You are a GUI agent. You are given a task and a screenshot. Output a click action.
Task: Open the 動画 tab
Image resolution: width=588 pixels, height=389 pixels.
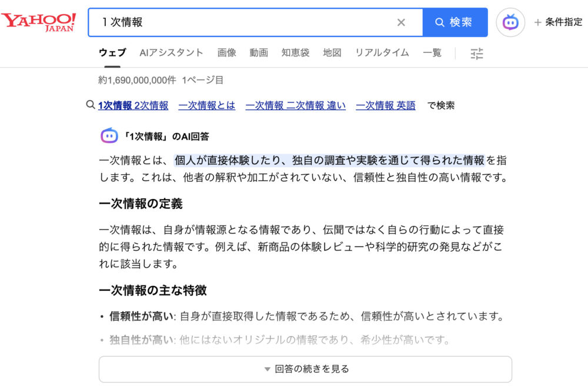pyautogui.click(x=259, y=52)
